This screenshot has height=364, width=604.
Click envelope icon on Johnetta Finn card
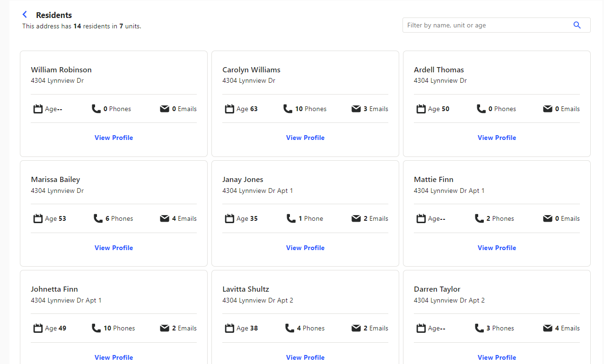coord(165,328)
